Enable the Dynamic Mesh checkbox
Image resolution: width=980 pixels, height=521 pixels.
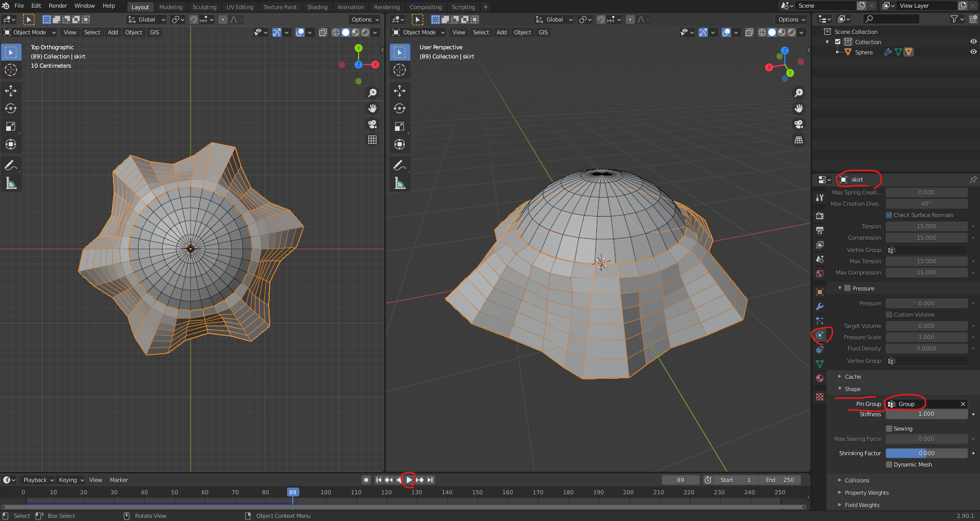coord(889,465)
